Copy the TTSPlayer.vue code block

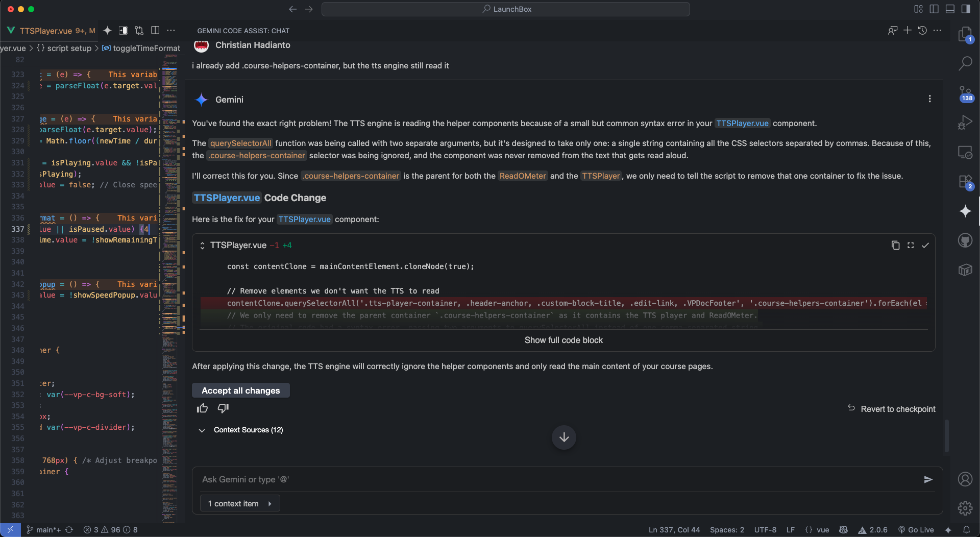click(895, 246)
